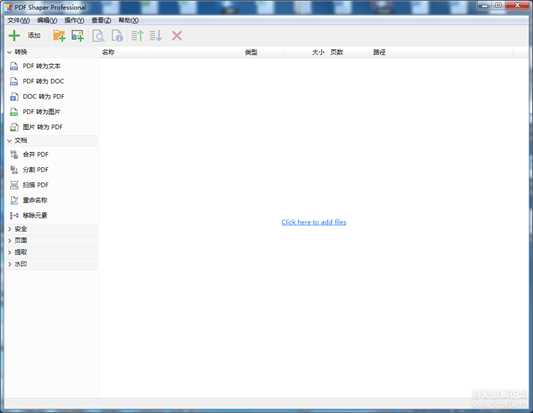533x413 pixels.
Task: Select the 图片 转为 PDF tool
Action: click(36, 127)
